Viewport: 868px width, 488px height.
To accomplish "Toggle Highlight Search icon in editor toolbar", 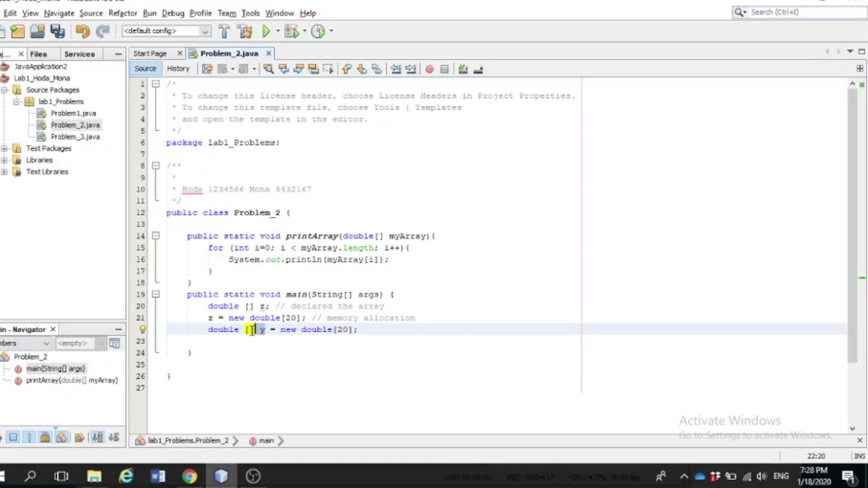I will (x=313, y=69).
